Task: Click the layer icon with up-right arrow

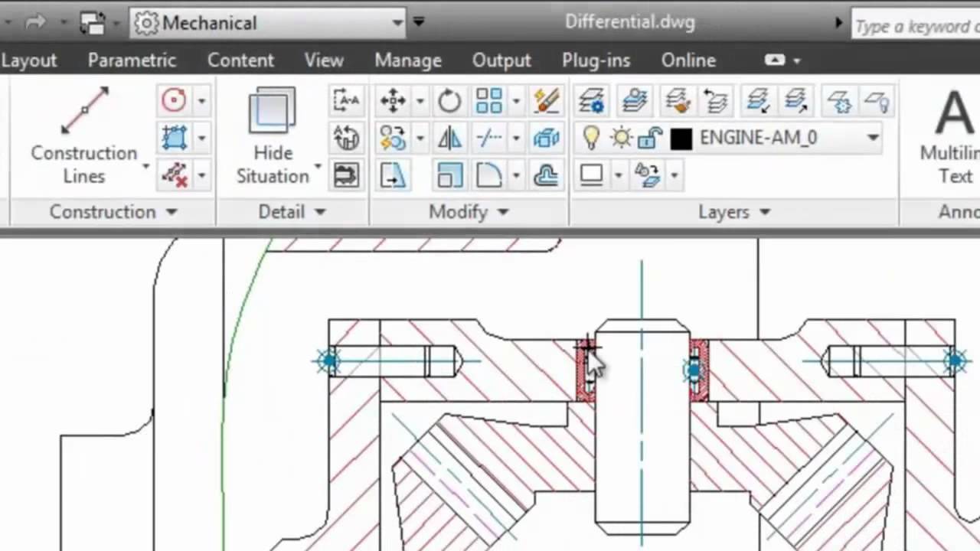Action: (797, 100)
